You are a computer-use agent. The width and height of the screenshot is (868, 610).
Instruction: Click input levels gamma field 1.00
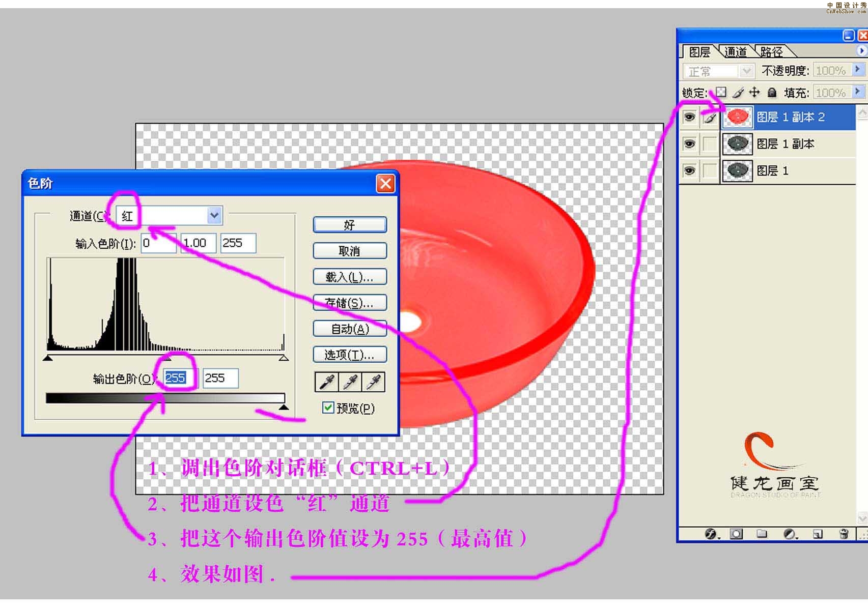click(199, 243)
